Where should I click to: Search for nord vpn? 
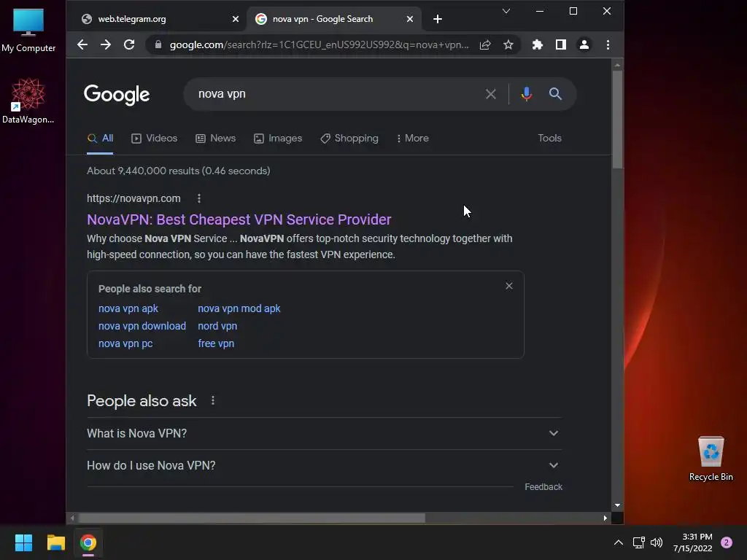click(217, 326)
